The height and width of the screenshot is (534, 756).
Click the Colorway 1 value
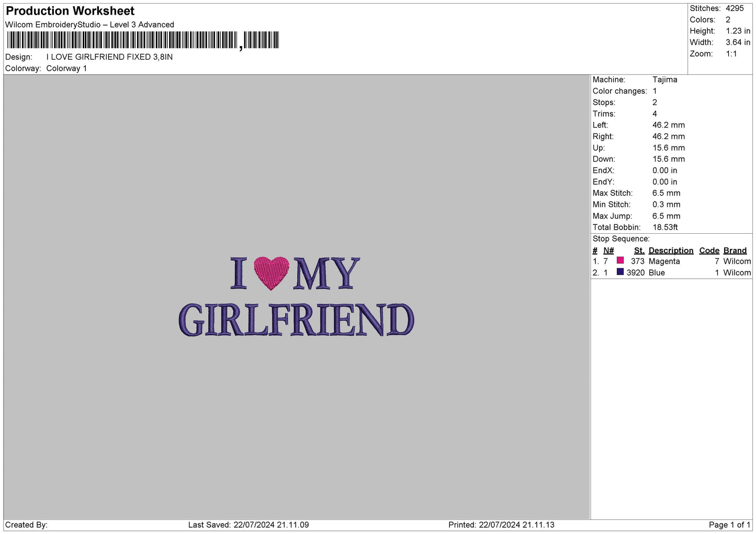(x=66, y=69)
